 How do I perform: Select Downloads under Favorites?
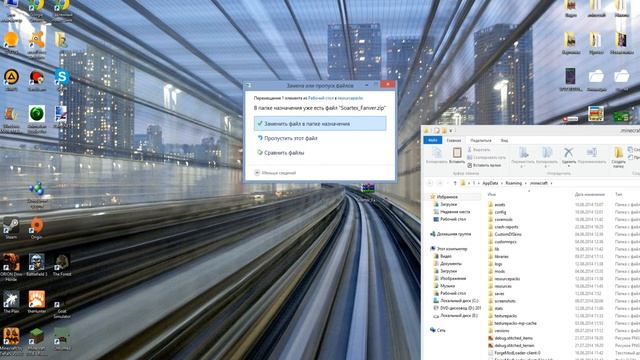(x=448, y=204)
